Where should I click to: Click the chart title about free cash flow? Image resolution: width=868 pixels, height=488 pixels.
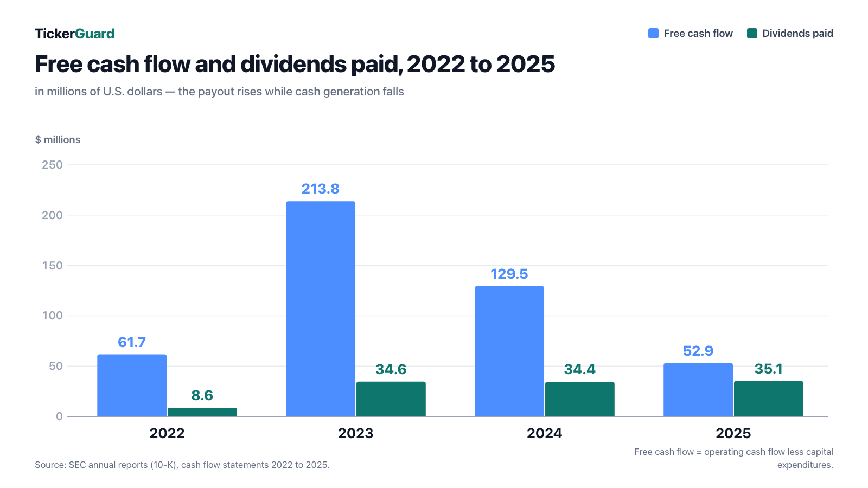point(295,64)
